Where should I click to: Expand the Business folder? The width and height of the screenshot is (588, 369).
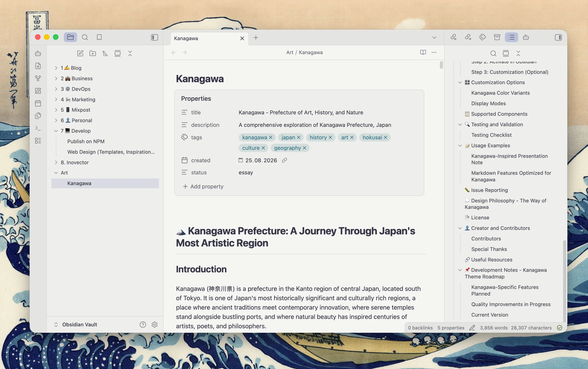click(x=56, y=78)
